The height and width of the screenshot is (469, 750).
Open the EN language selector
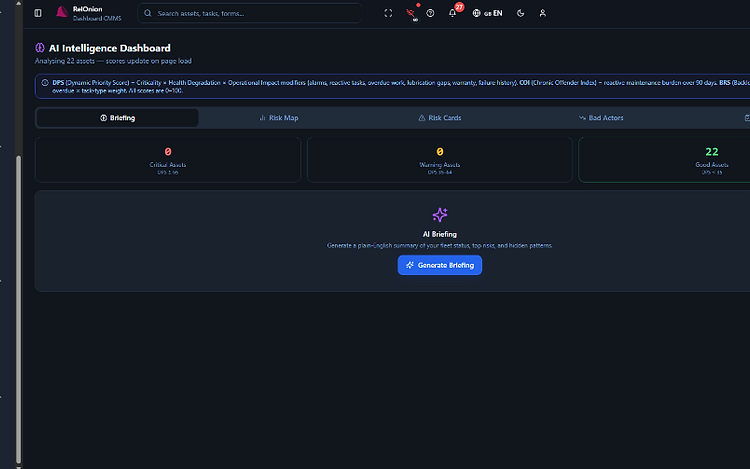(487, 13)
